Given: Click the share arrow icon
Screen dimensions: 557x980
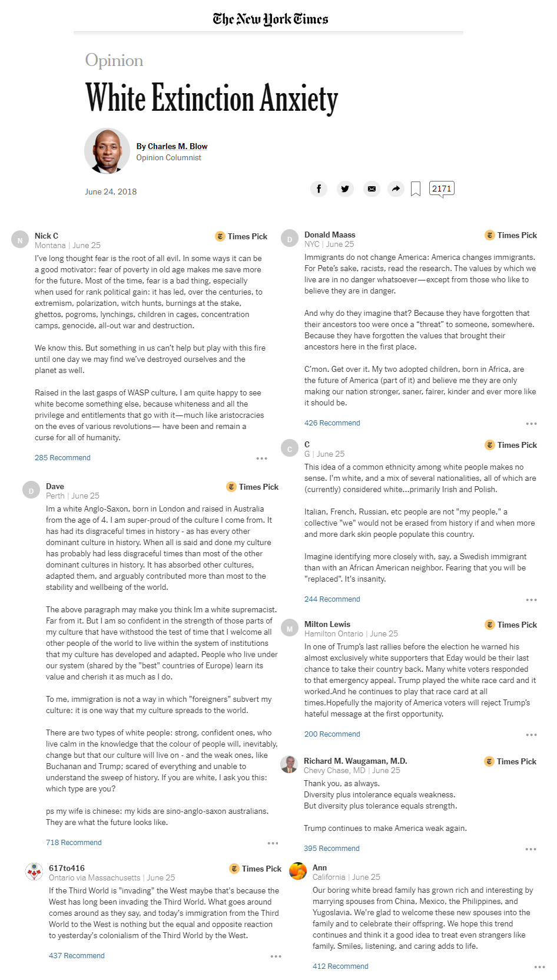Looking at the screenshot, I should pos(396,189).
